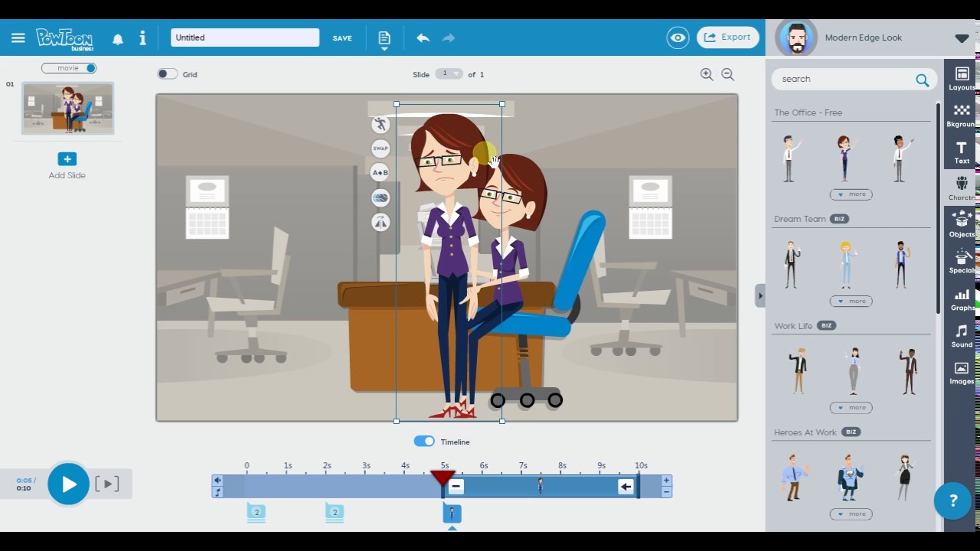980x551 pixels.
Task: Open the Objects panel
Action: (962, 225)
